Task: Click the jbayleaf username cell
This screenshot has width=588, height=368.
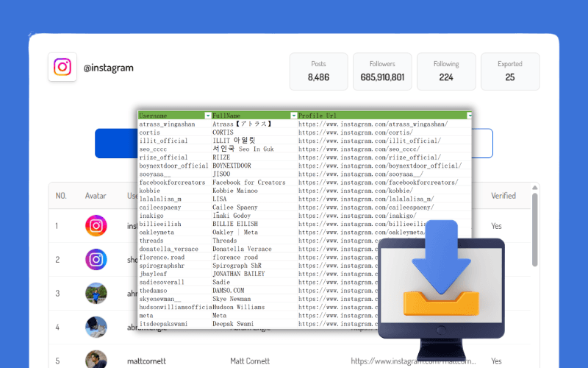Action: 153,274
